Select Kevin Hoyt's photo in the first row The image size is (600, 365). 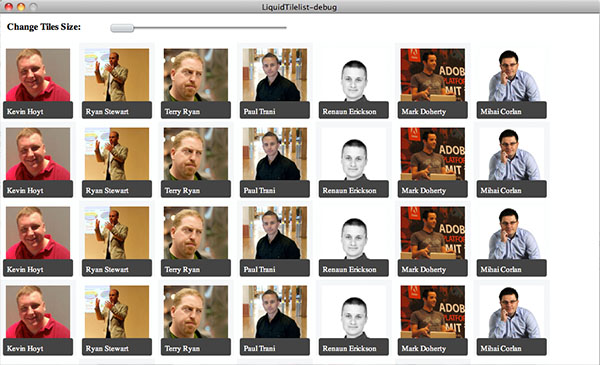point(38,75)
